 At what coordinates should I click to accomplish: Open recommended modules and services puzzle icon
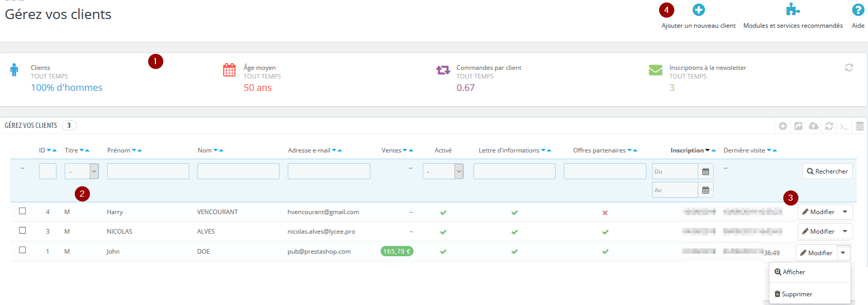(x=793, y=9)
